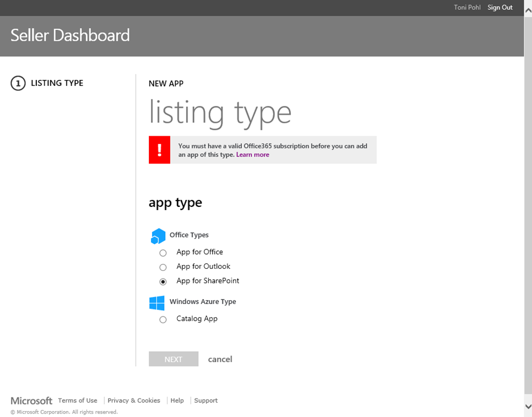Click the scrollbar down arrow

[x=528, y=406]
